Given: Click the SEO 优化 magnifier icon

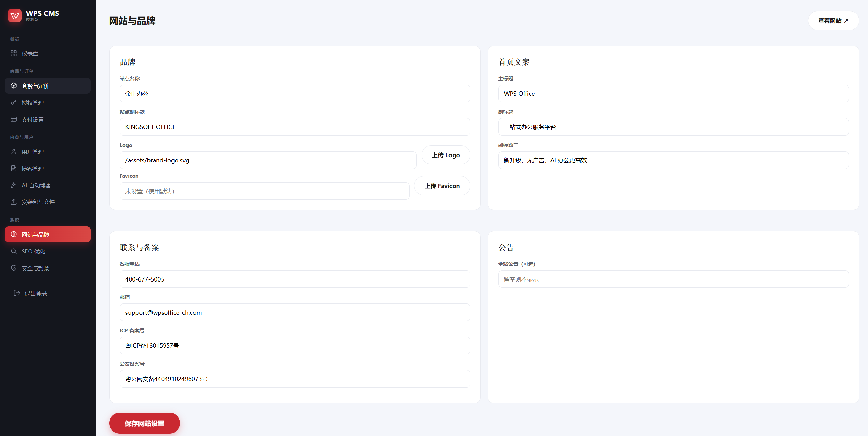Looking at the screenshot, I should click(x=14, y=251).
